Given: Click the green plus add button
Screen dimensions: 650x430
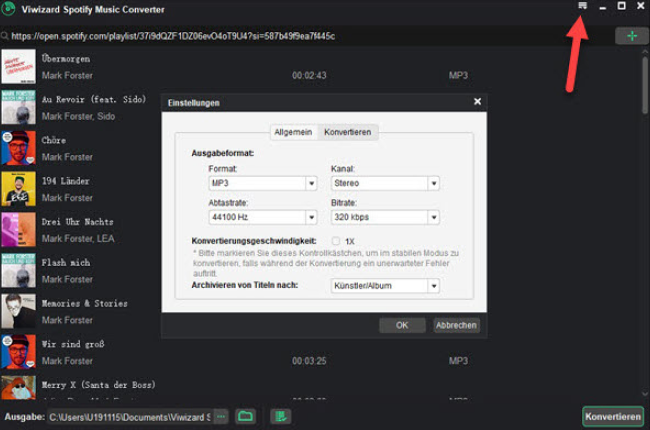Looking at the screenshot, I should tap(631, 36).
